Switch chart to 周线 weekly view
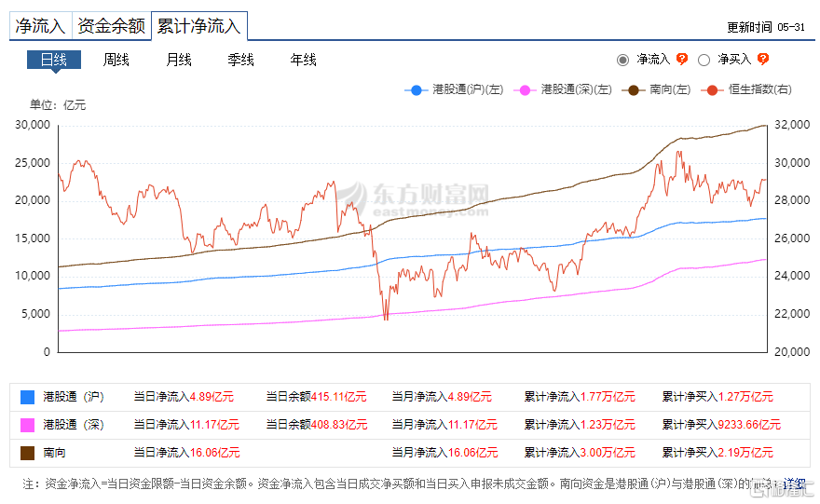The width and height of the screenshot is (820, 504). (116, 60)
